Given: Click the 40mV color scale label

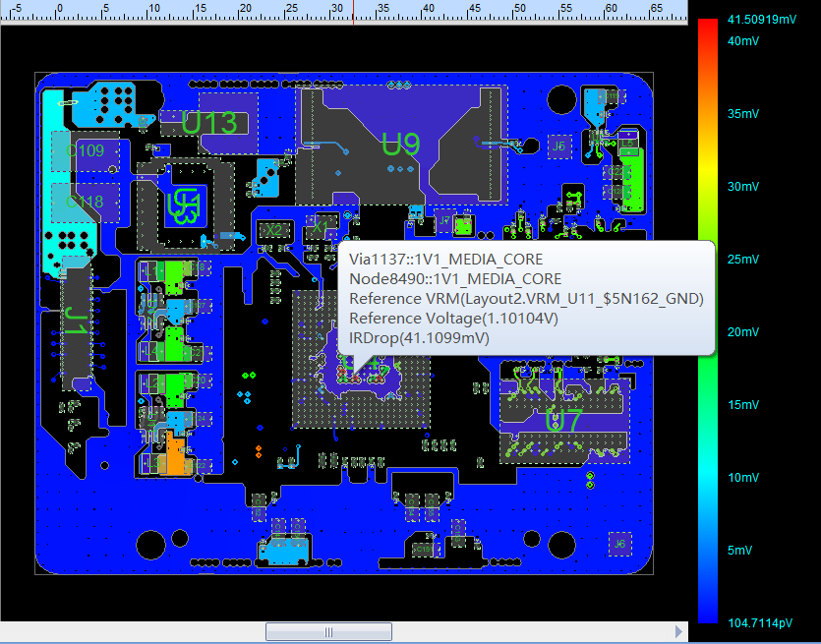Looking at the screenshot, I should (743, 41).
